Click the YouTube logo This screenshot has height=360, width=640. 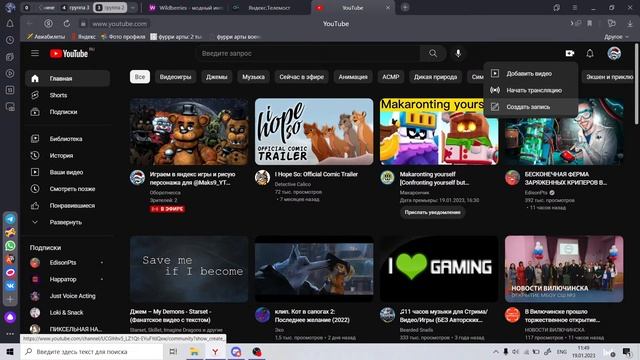[69, 53]
